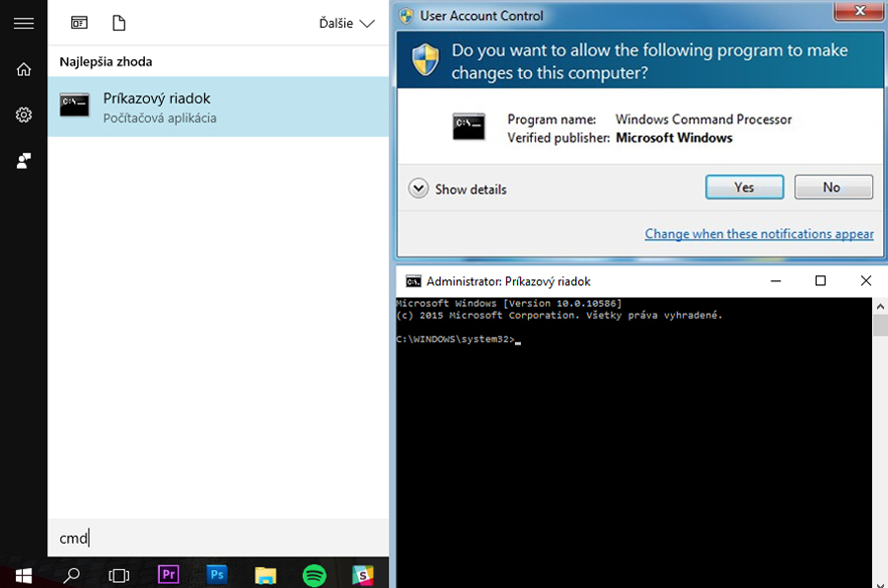
Task: Open Change when these notifications appear link
Action: [759, 234]
